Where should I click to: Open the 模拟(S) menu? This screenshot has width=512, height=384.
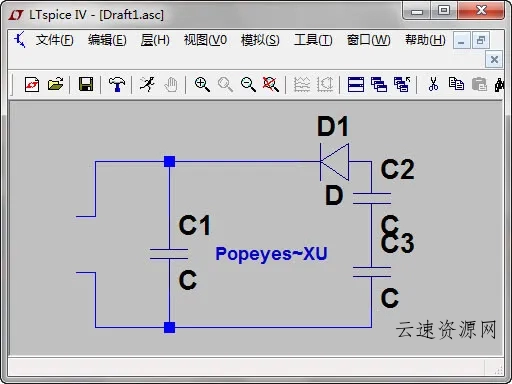coord(260,40)
